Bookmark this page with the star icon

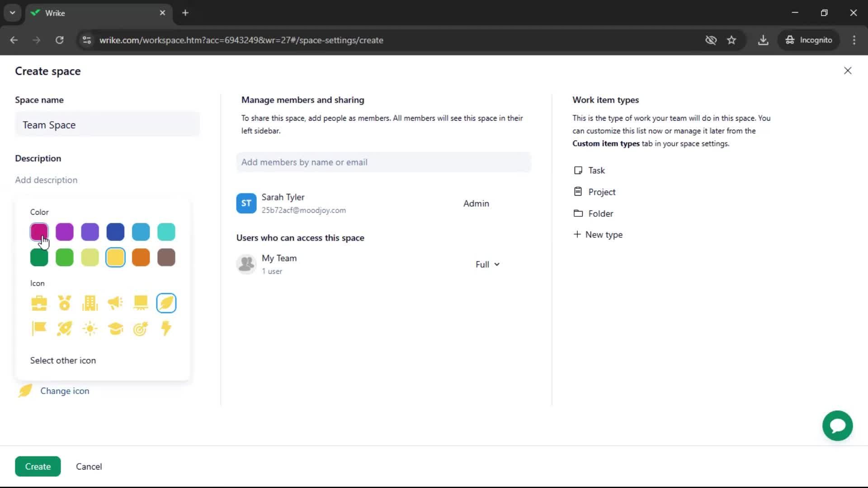point(731,40)
